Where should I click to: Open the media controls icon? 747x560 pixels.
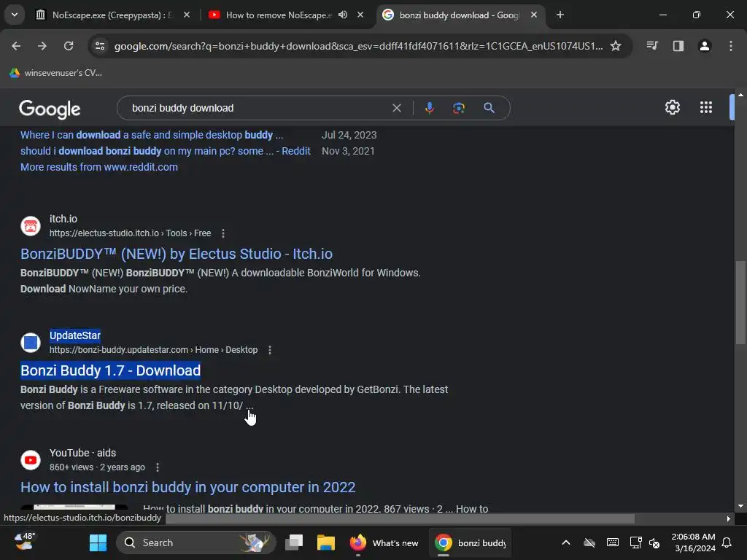click(x=652, y=46)
